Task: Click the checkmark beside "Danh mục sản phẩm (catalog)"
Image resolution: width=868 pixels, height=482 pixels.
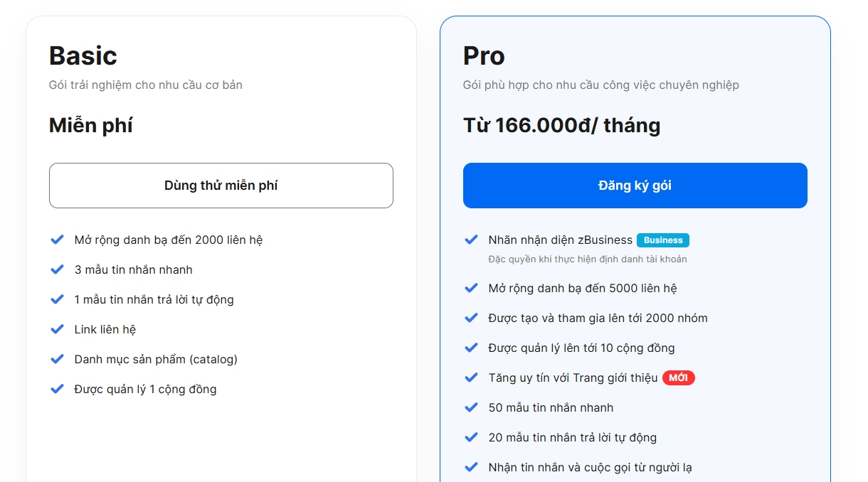Action: (x=58, y=359)
